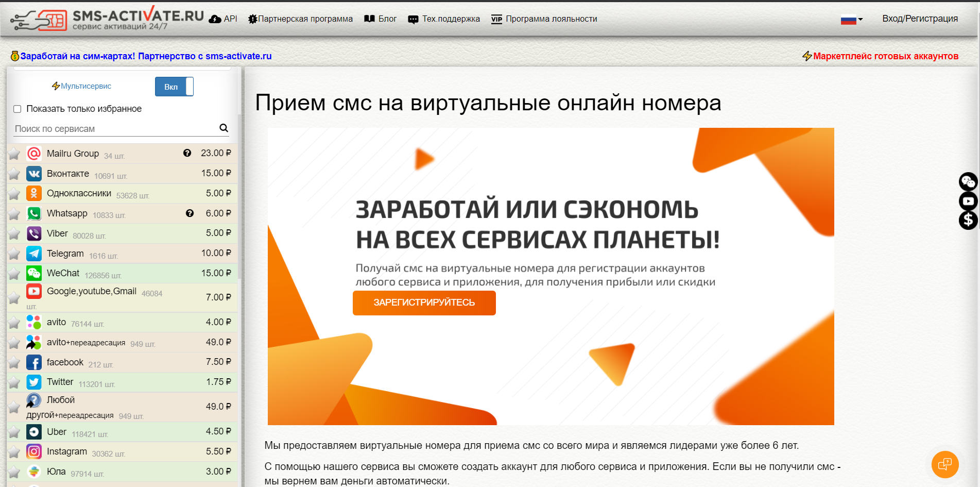Mark Одноклассники as favorite star
Screen dimensions: 980x487
14,194
